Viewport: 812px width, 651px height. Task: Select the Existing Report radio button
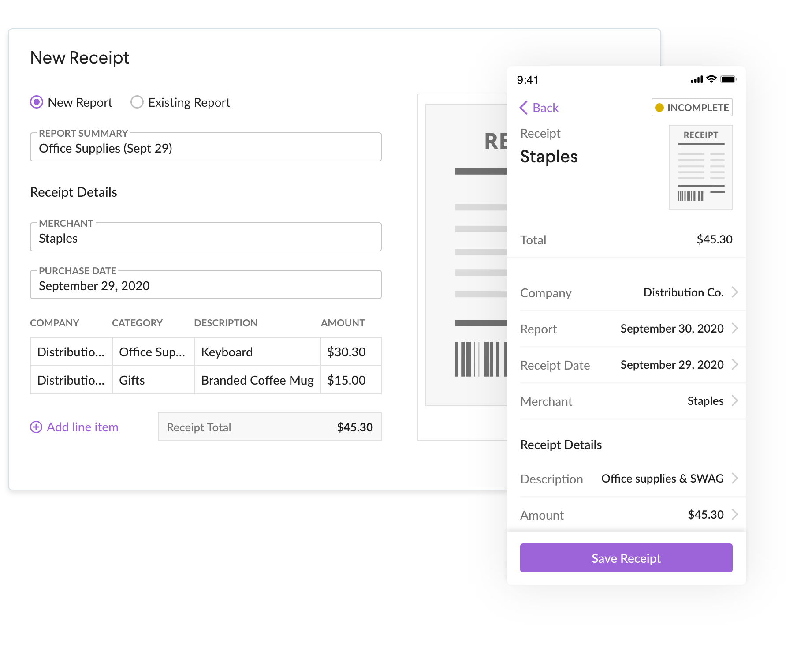(x=137, y=102)
